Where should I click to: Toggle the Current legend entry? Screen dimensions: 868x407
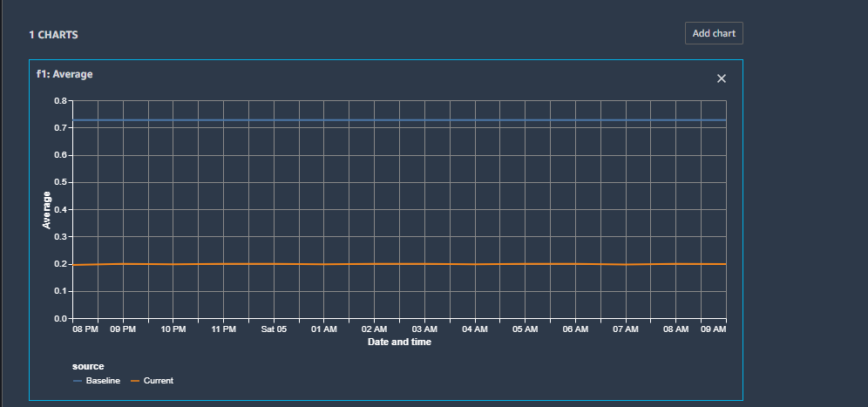tap(158, 381)
